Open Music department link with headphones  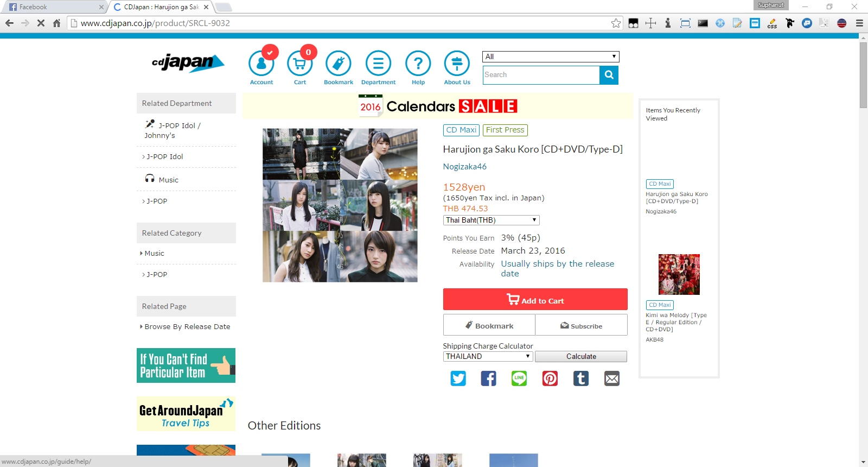click(162, 179)
